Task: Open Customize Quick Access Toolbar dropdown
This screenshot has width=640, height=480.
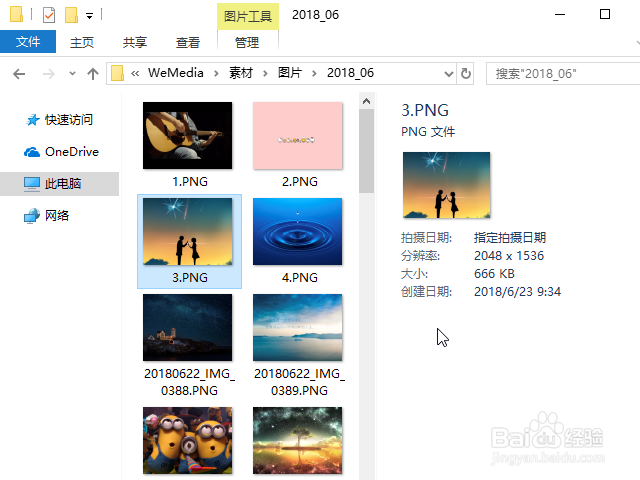Action: [x=89, y=16]
